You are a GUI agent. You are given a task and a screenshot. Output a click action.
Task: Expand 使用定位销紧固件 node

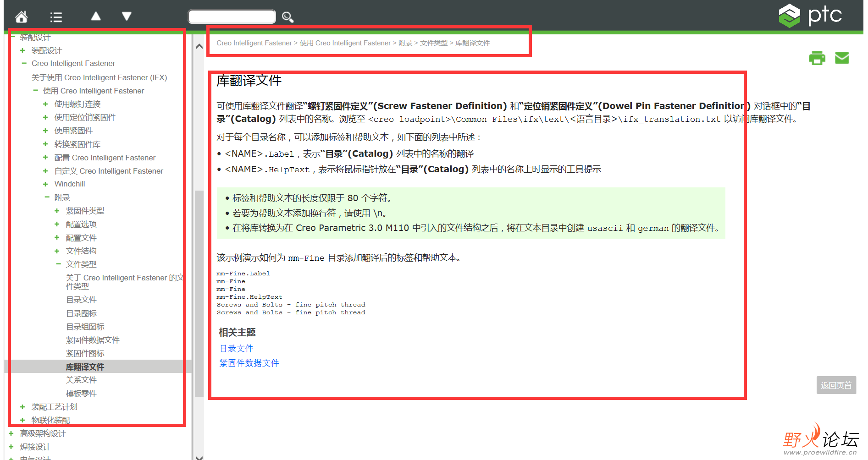pyautogui.click(x=45, y=117)
